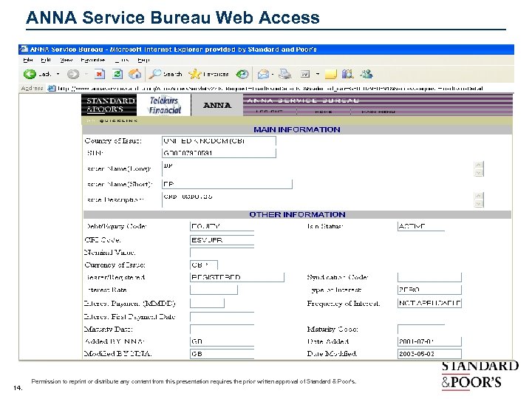
Task: Click into the Address URL field
Action: (270, 89)
